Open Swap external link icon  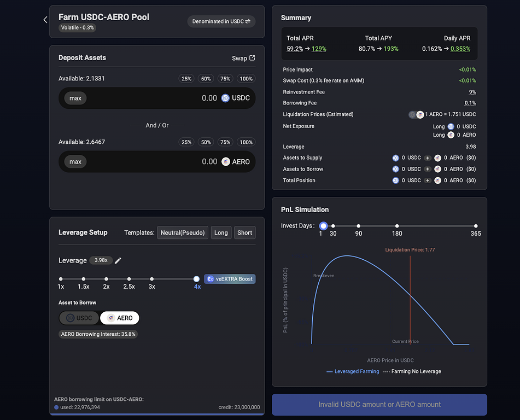tap(252, 58)
